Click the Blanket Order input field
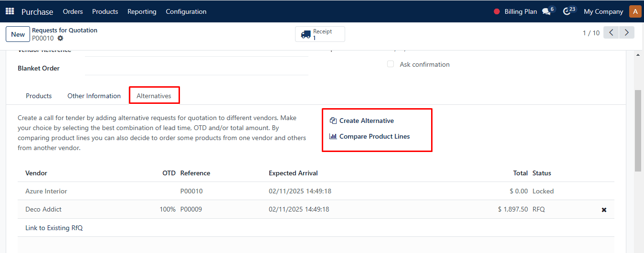Viewport: 644px width, 253px height. [x=196, y=68]
